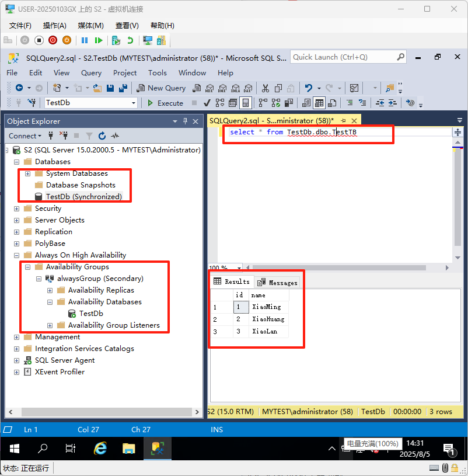Open the 媒体(M) menu of VM window
468x476 pixels.
[90, 26]
